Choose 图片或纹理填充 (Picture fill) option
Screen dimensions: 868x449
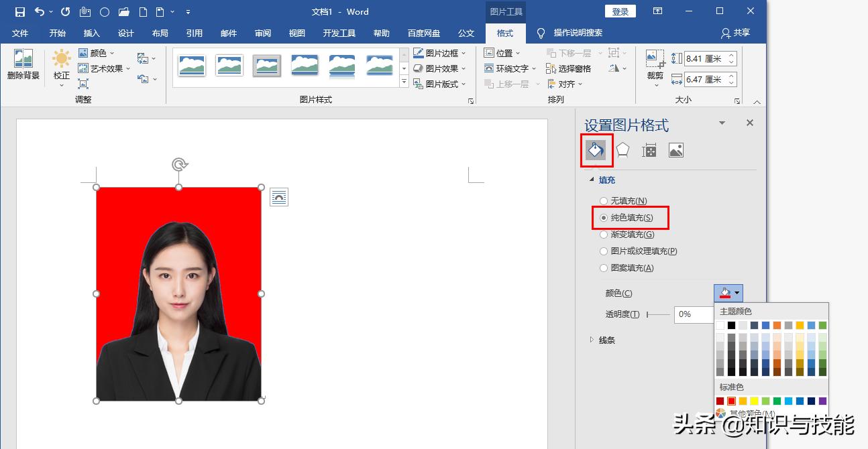604,251
